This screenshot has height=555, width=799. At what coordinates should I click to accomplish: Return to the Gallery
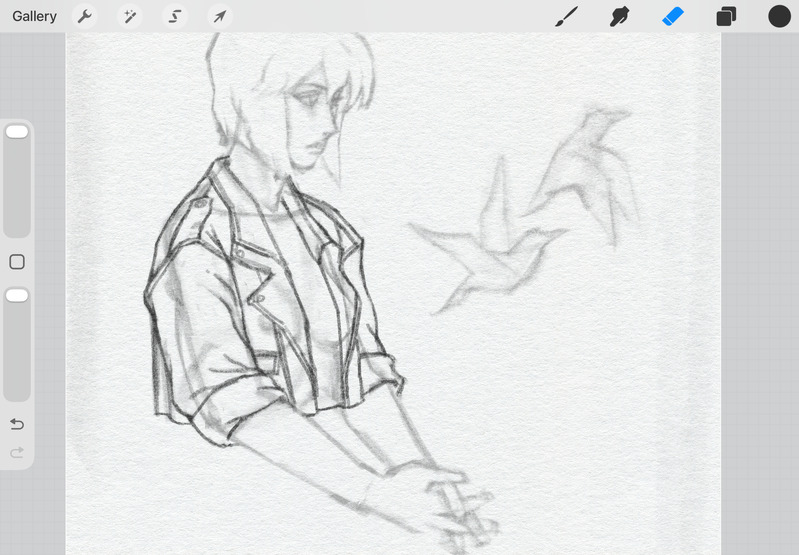point(34,16)
